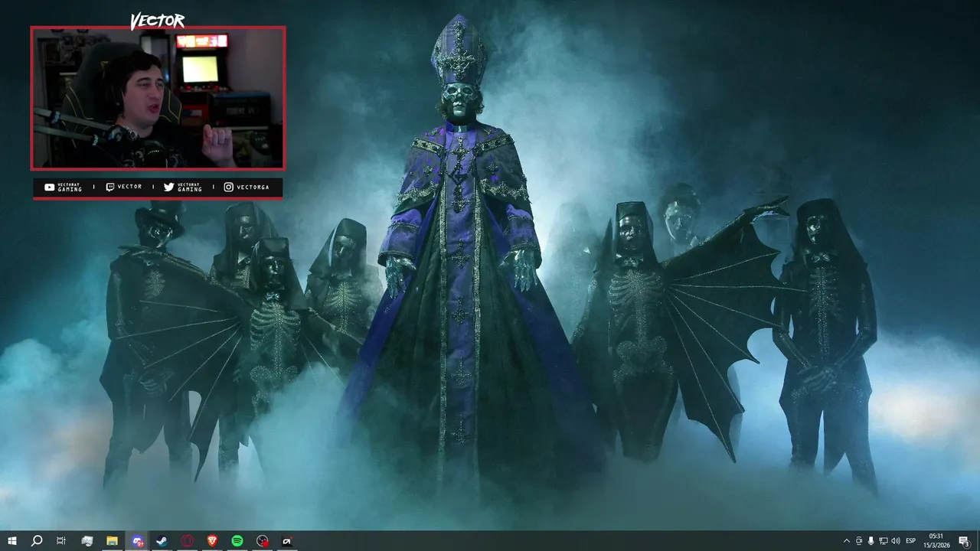The height and width of the screenshot is (551, 980).
Task: Open the pinned app left of File Explorer
Action: [x=87, y=541]
